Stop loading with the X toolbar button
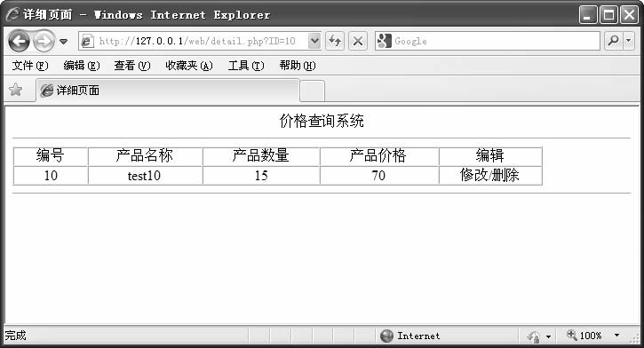This screenshot has width=644, height=348. (x=358, y=41)
